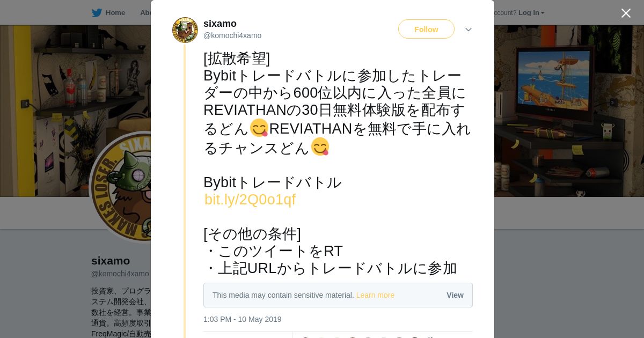Open the About item in top navigation
The image size is (644, 338).
145,12
